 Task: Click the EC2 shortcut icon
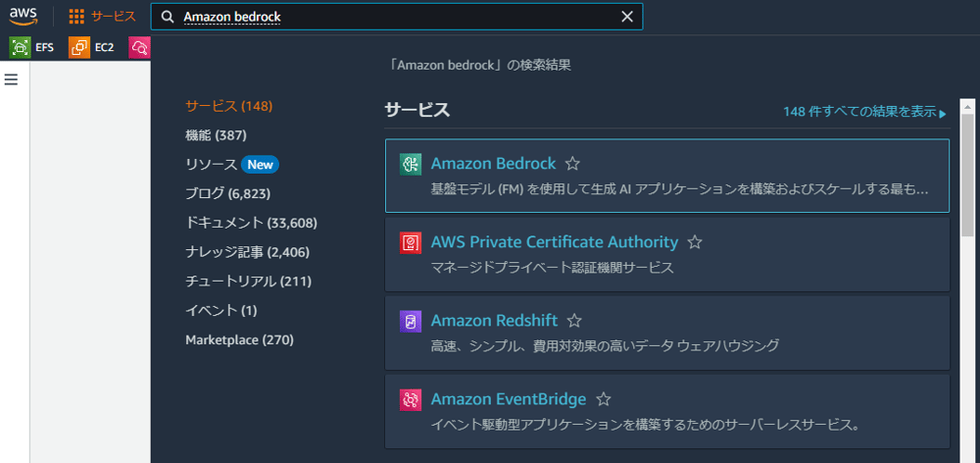(x=79, y=47)
